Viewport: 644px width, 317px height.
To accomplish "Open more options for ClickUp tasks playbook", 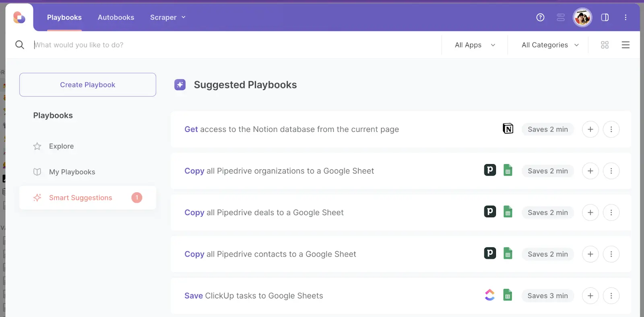I will tap(611, 296).
